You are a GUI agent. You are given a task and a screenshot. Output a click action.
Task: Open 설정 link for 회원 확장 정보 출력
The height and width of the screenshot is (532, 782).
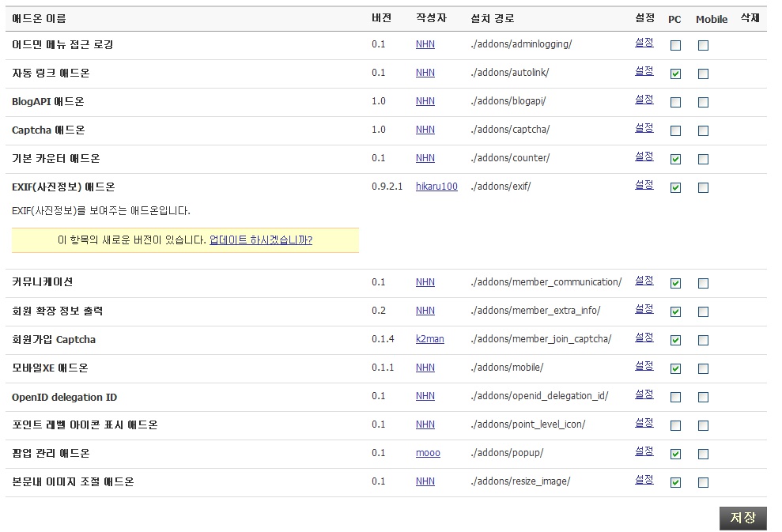coord(644,309)
